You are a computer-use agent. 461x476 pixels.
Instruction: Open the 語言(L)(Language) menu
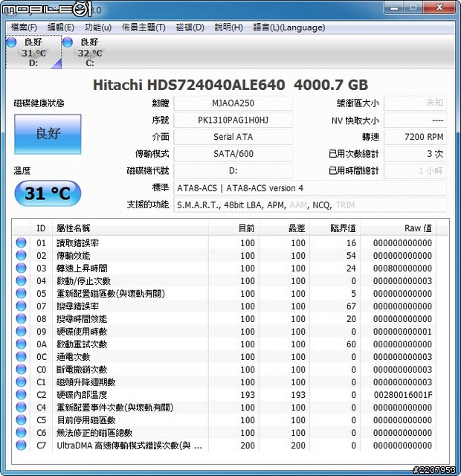[x=289, y=28]
